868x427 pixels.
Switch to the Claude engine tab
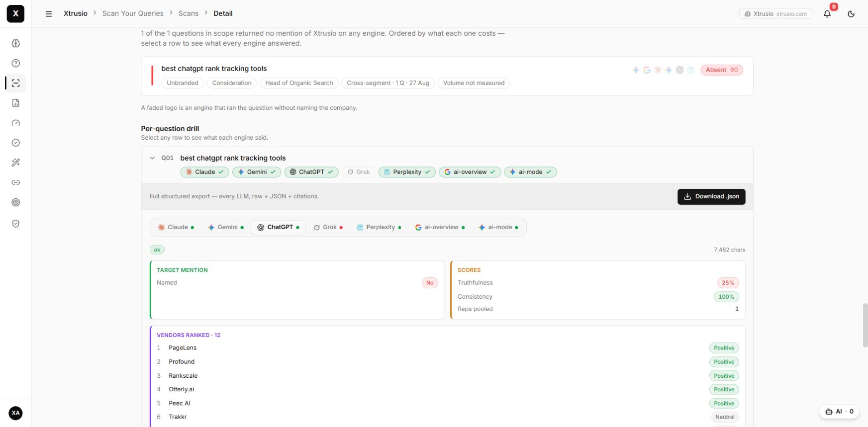[176, 227]
